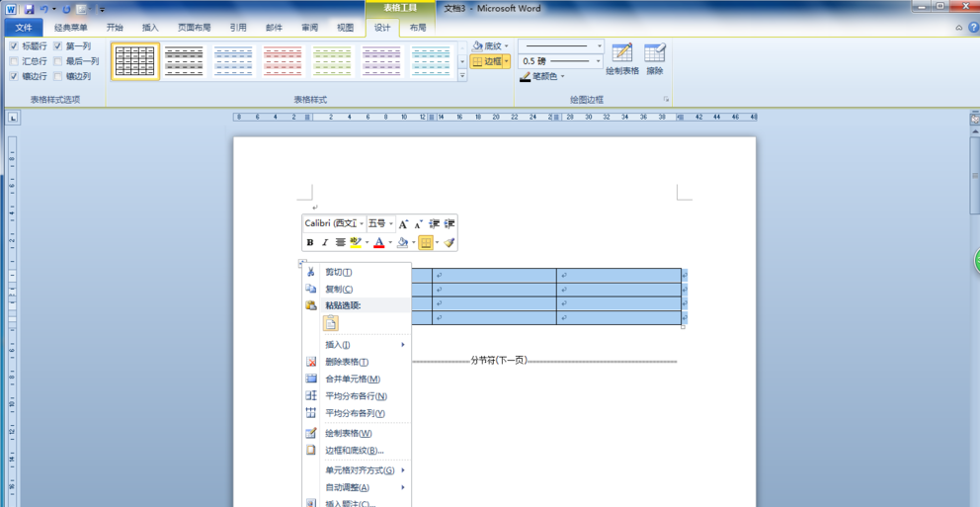Minimize the ribbon with the caret icon
Image resolution: width=980 pixels, height=507 pixels.
[x=959, y=28]
